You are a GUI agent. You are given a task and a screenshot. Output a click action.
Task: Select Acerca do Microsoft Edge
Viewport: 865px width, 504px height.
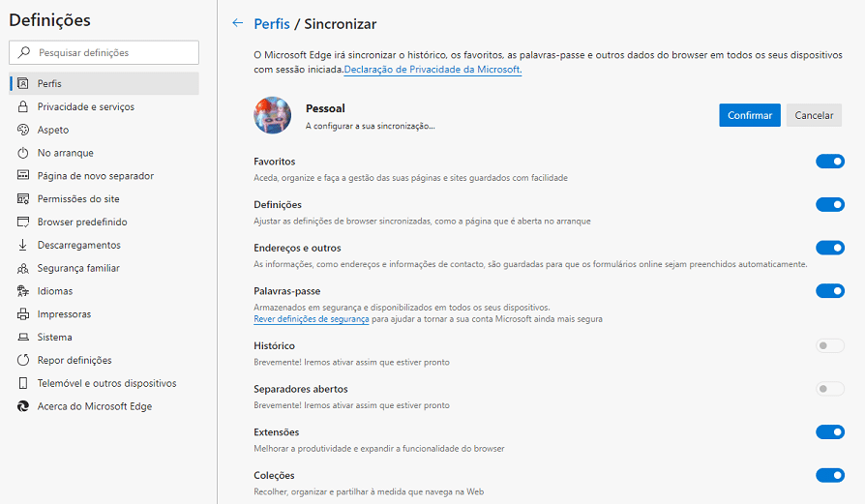[104, 406]
